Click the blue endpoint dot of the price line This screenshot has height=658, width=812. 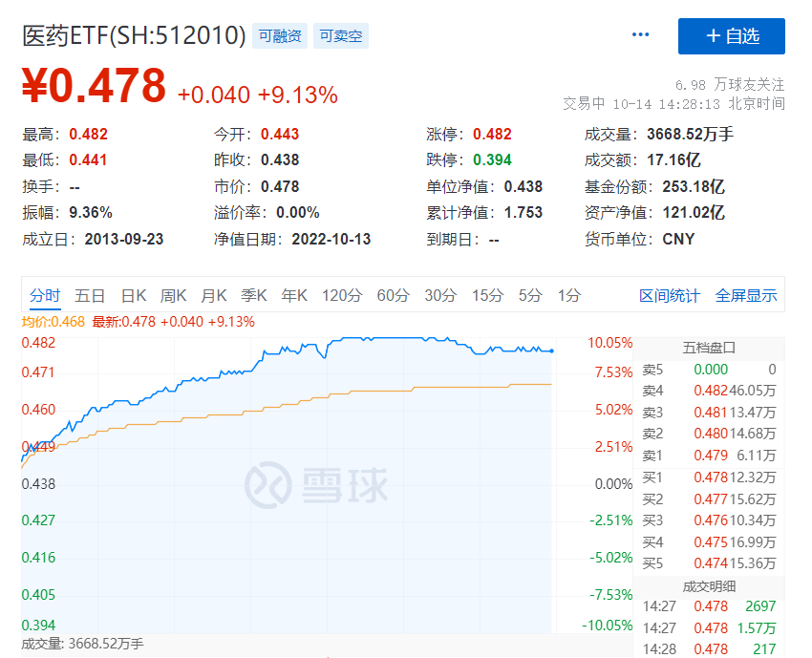[551, 351]
